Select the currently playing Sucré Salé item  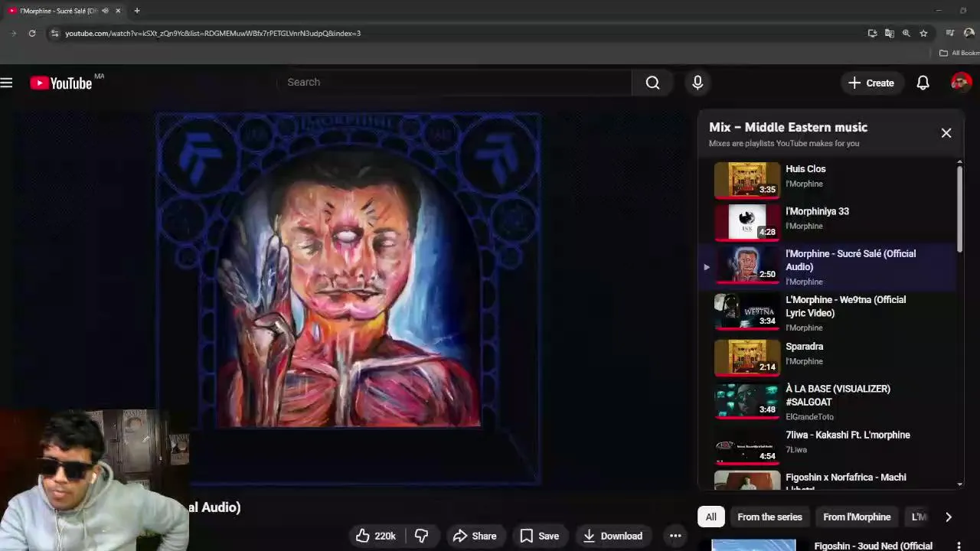(x=828, y=267)
